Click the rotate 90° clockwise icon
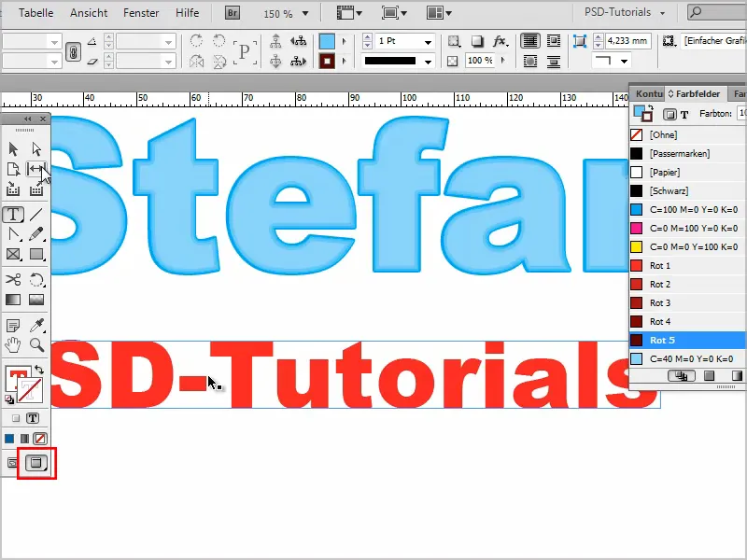This screenshot has height=560, width=747. (x=196, y=41)
